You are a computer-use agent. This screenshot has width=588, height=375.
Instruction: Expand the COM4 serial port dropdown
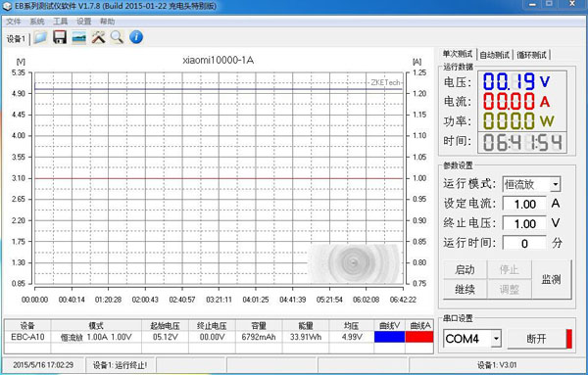496,339
